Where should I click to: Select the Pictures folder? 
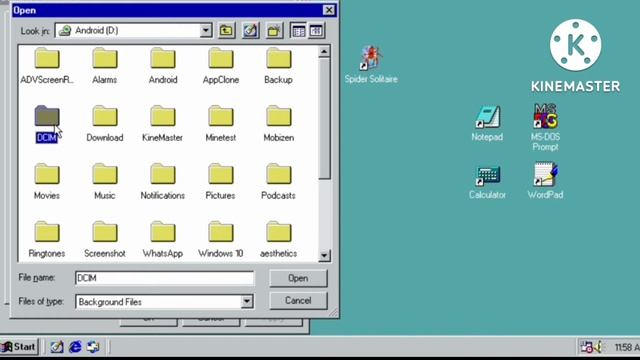221,182
